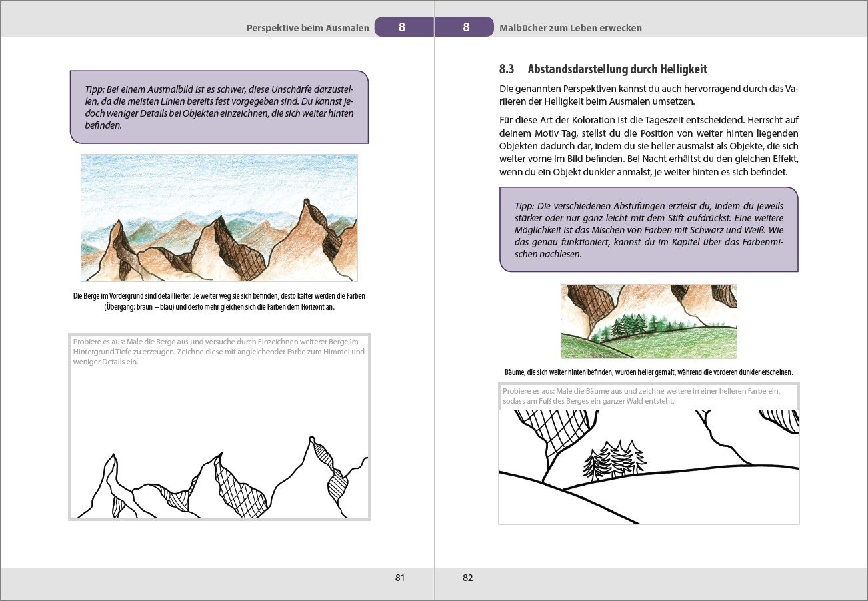Click the paragraph starting "Die genannten Perspektiven"
The image size is (868, 601).
coord(648,95)
